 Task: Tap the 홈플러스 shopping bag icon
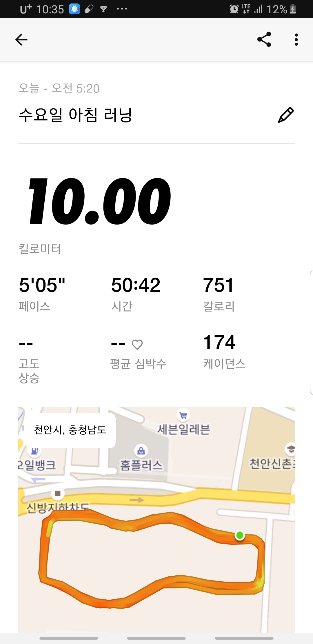point(141,451)
